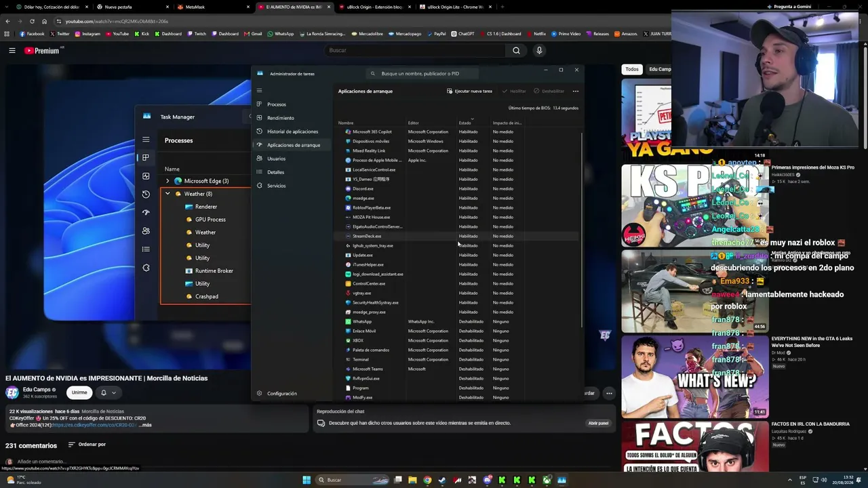Open the Windows Start menu

pyautogui.click(x=307, y=480)
